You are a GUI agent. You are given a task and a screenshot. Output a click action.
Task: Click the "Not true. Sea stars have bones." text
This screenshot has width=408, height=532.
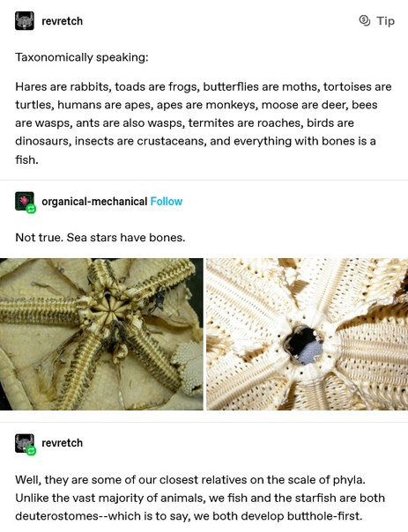coord(100,238)
